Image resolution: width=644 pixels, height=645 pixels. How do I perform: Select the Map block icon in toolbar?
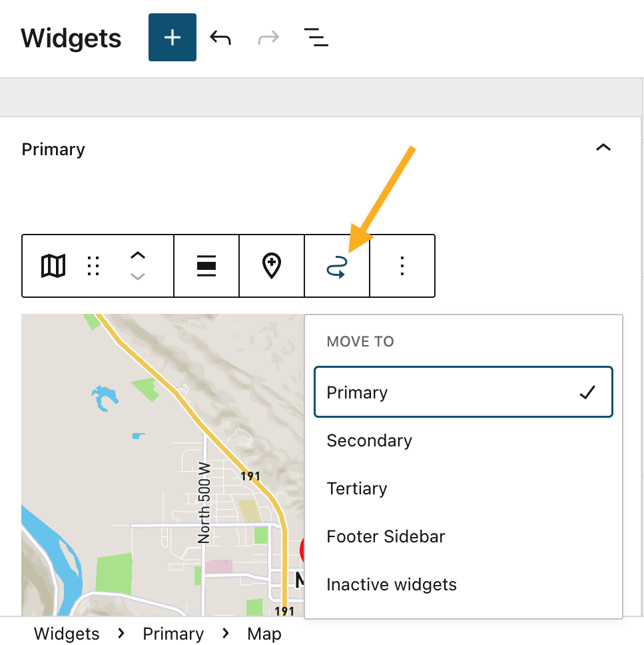(x=53, y=265)
